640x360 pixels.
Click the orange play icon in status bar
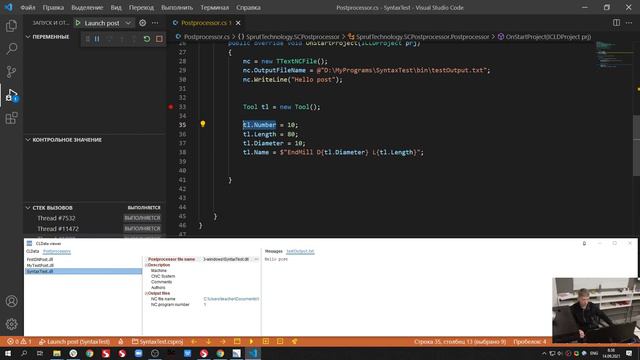click(x=251, y=342)
